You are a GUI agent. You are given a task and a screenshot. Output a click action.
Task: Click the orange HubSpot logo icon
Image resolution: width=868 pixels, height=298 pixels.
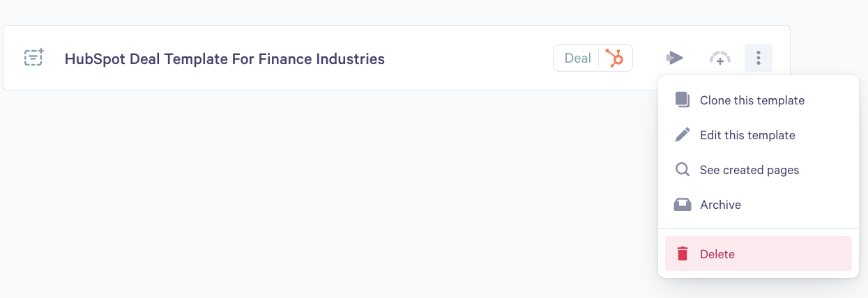tap(614, 58)
